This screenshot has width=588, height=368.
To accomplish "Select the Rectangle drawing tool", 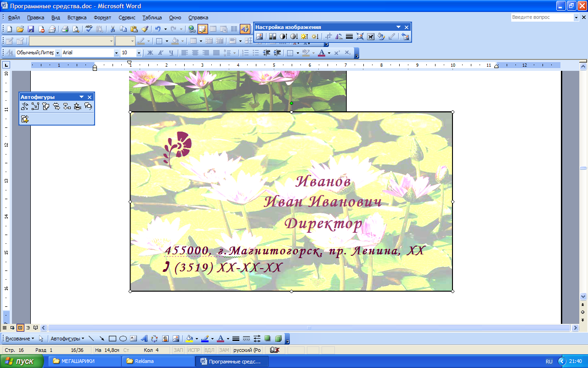I will (x=112, y=339).
